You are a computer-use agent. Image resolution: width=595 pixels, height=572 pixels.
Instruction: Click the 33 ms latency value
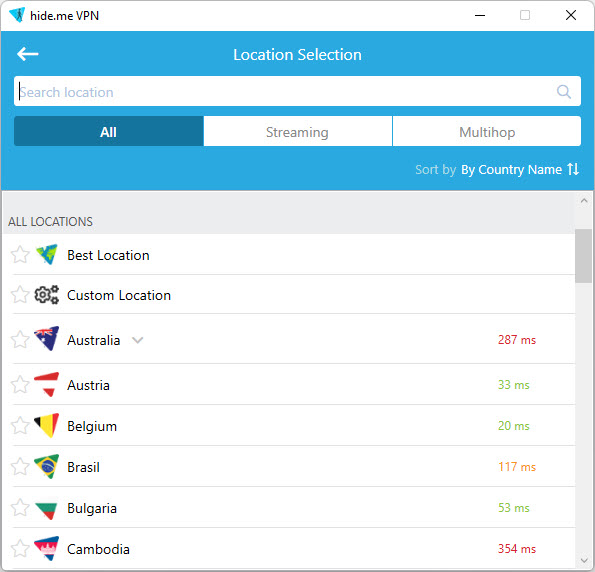point(514,385)
